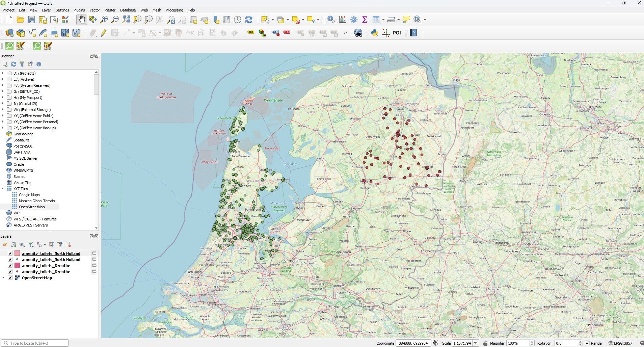The height and width of the screenshot is (347, 644).
Task: Open the Python Console icon
Action: click(375, 33)
